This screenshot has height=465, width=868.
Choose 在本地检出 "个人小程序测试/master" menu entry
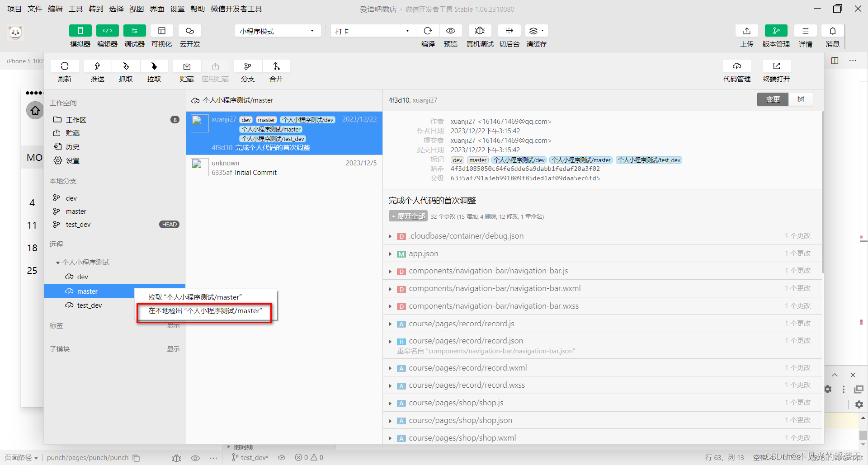point(205,311)
